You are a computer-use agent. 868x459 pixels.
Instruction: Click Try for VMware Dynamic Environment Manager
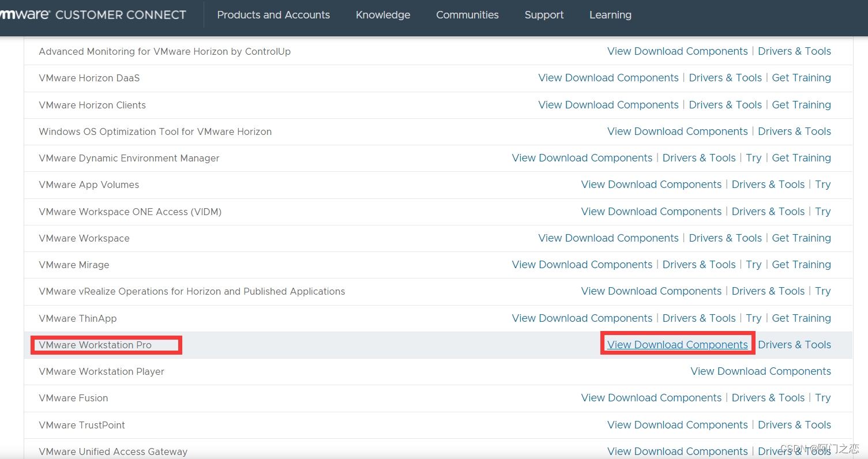(754, 158)
